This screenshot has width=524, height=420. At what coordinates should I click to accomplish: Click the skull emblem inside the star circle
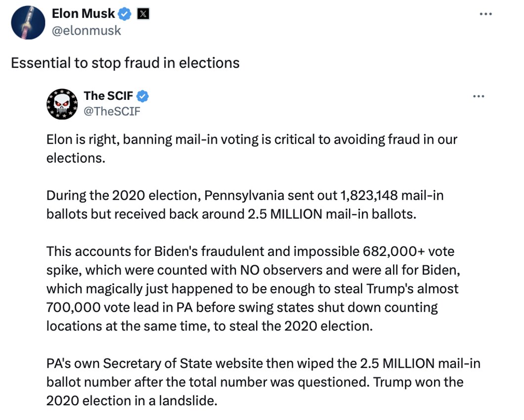coord(62,104)
